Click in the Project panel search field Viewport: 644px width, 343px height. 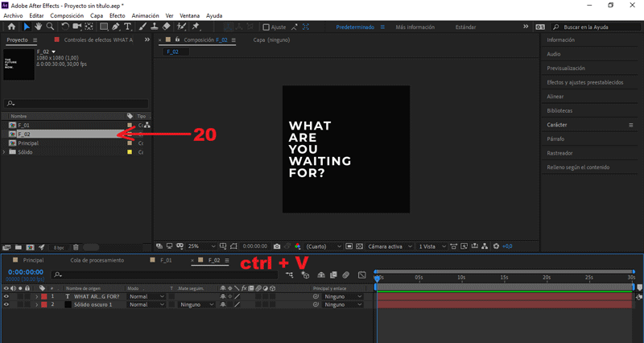[x=76, y=104]
